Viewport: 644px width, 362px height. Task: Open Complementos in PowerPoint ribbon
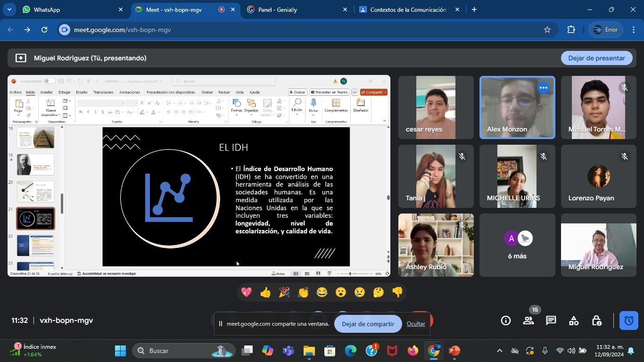coord(336,106)
